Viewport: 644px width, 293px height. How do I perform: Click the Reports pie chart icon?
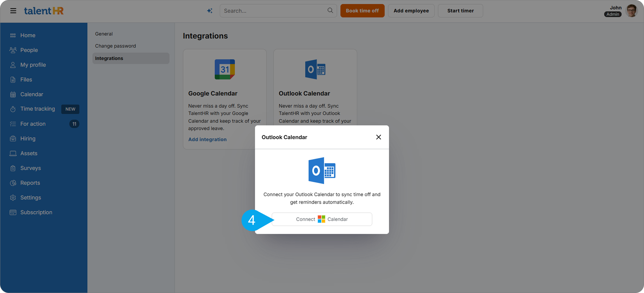click(13, 183)
